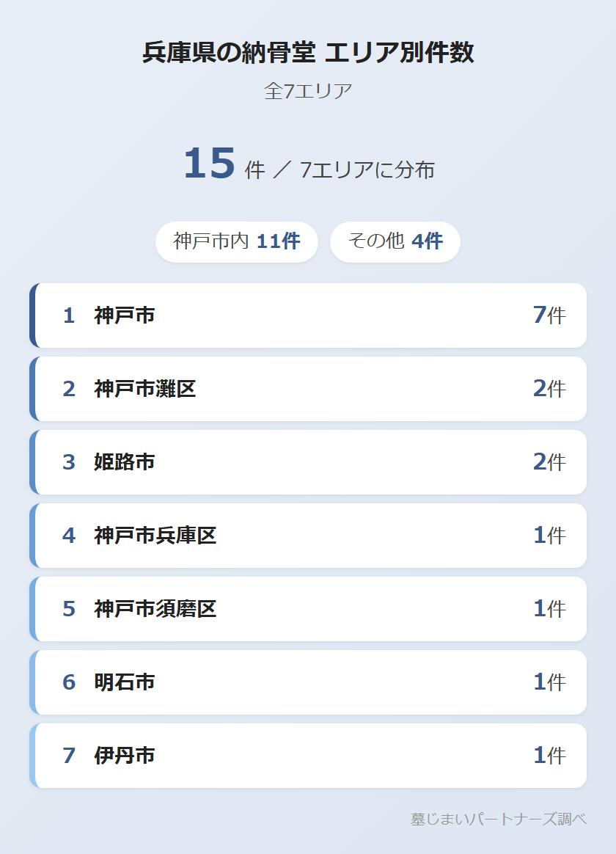The height and width of the screenshot is (854, 616).
Task: Click the 2件 count for 神戸市灘区
Action: 549,389
